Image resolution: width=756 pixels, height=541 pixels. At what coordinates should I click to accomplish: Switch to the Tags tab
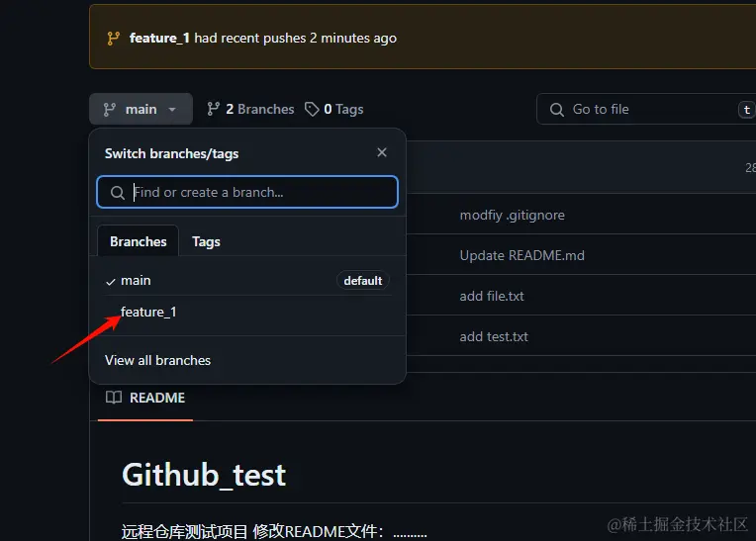tap(206, 241)
